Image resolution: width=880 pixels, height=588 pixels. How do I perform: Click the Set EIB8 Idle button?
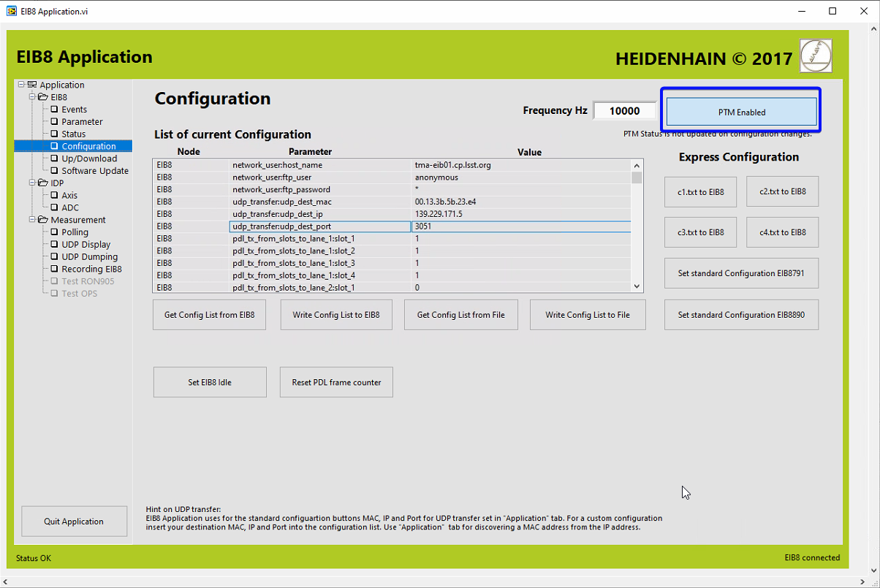[210, 382]
